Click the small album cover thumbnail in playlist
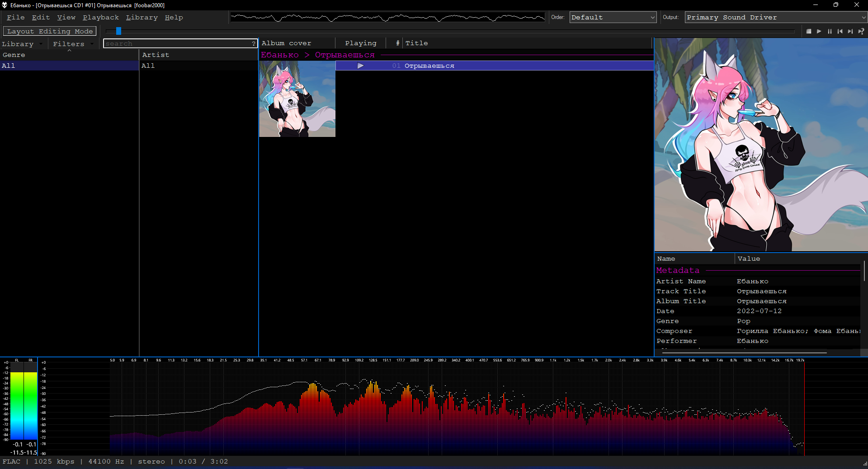 point(297,99)
